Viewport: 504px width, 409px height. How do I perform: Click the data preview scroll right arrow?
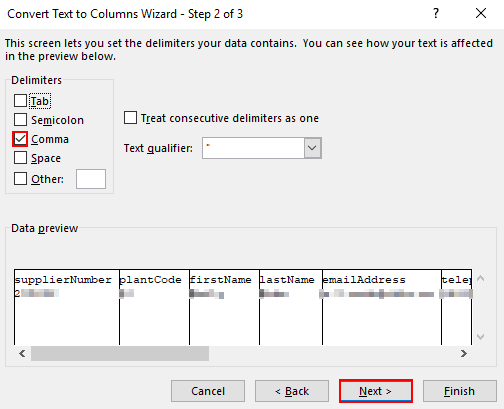(464, 353)
